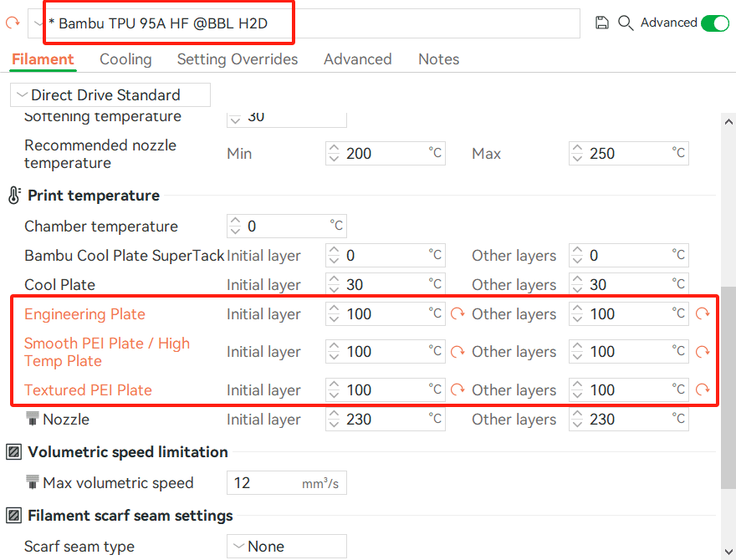Click the Filament scarf seam settings icon

point(13,516)
